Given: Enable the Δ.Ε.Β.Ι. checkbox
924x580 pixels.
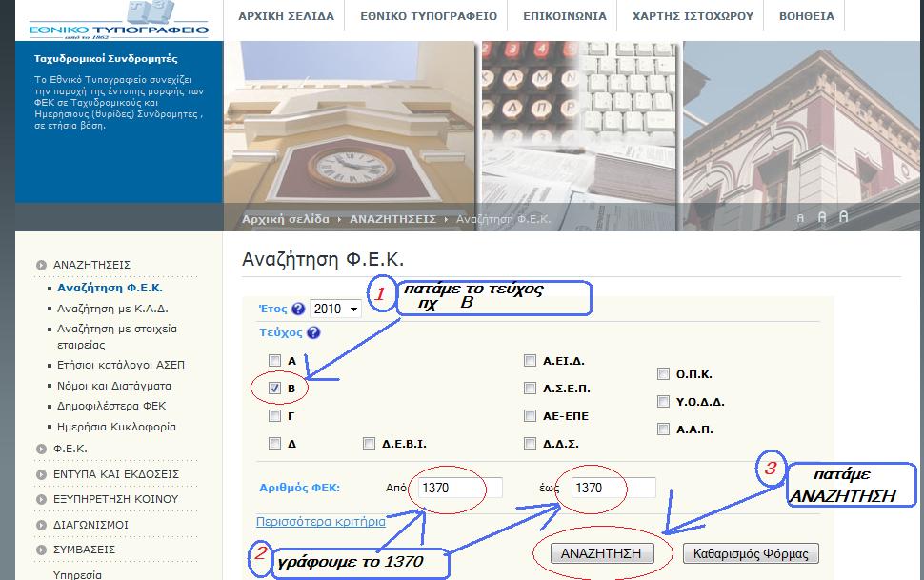Looking at the screenshot, I should pyautogui.click(x=369, y=444).
